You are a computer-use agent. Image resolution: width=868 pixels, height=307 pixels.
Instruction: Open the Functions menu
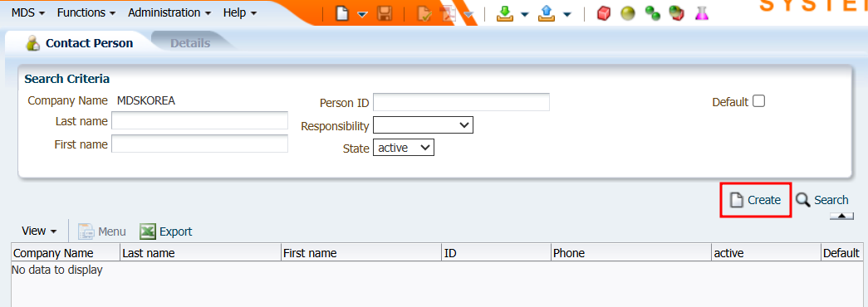click(86, 12)
